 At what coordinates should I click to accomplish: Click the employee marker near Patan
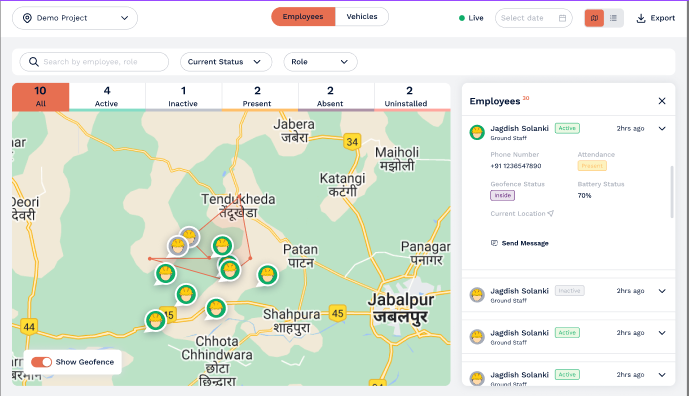point(267,276)
